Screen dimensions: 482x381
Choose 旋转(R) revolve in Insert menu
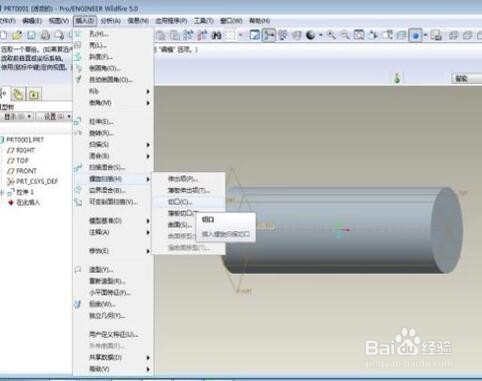[x=113, y=133]
